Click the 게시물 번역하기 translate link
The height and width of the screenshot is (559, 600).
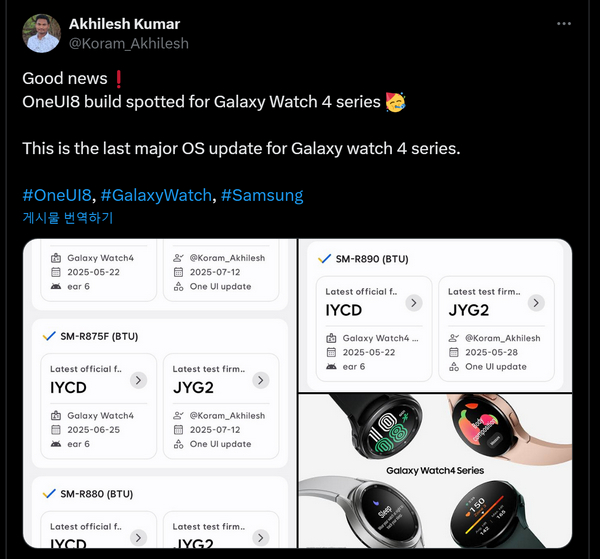click(68, 218)
